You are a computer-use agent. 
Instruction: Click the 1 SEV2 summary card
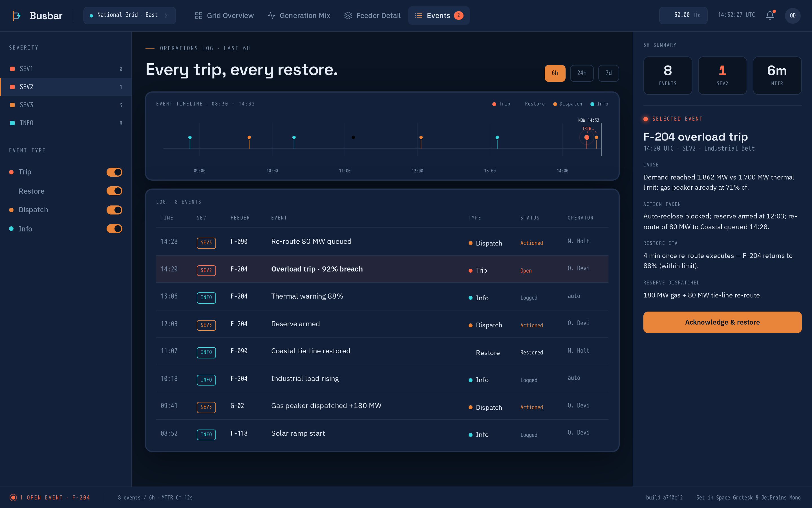click(x=722, y=76)
